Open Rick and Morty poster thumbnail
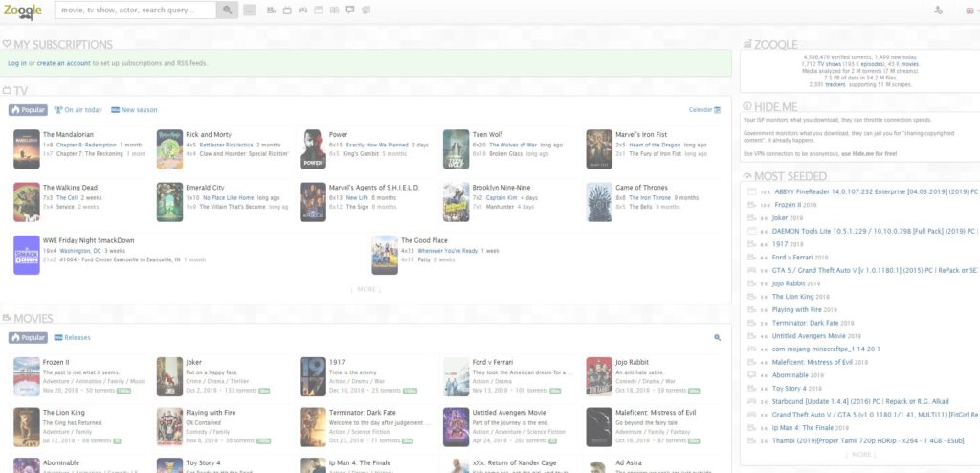Screen dimensions: 980x473 (x=170, y=149)
